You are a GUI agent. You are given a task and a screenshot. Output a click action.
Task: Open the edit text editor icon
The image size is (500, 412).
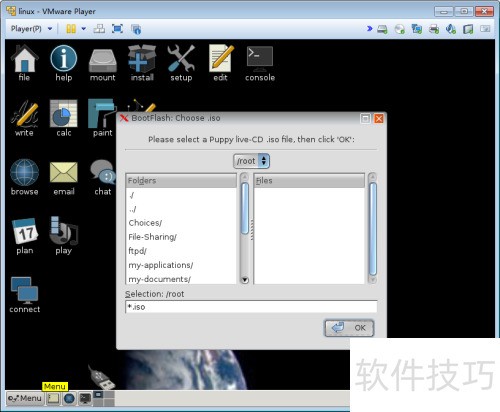[x=221, y=63]
